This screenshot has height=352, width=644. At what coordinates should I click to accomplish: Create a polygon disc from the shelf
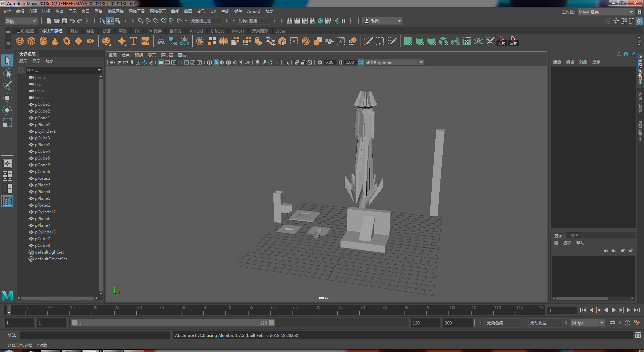click(x=90, y=41)
